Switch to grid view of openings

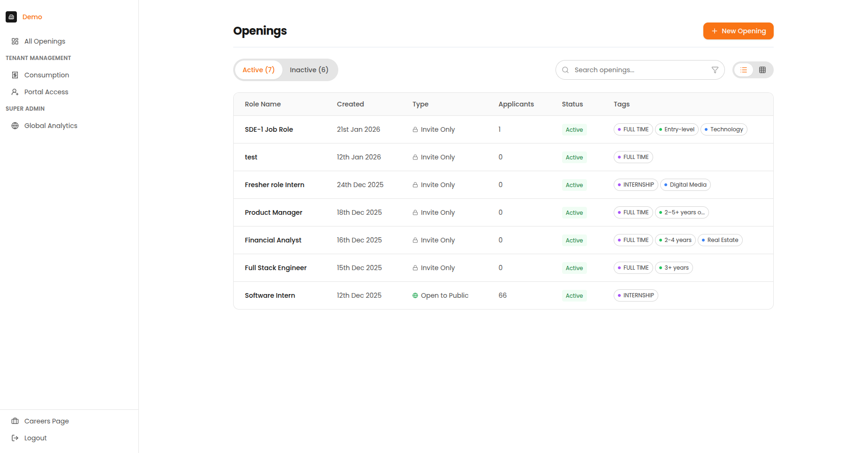pyautogui.click(x=762, y=69)
